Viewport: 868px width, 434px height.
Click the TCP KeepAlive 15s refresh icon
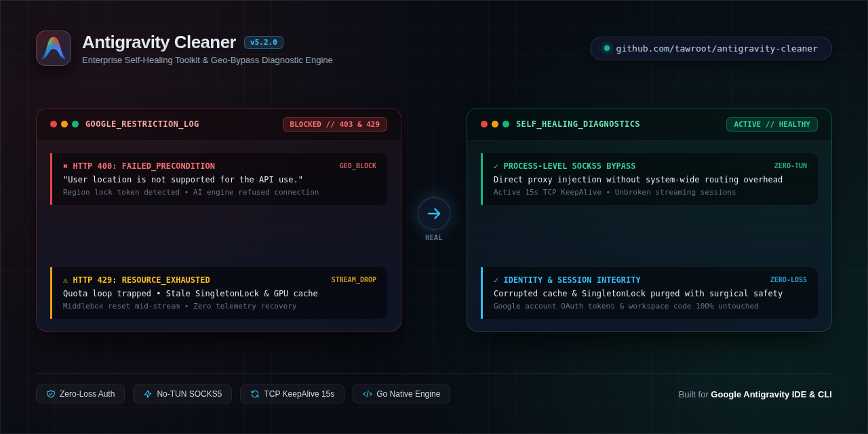(x=255, y=394)
